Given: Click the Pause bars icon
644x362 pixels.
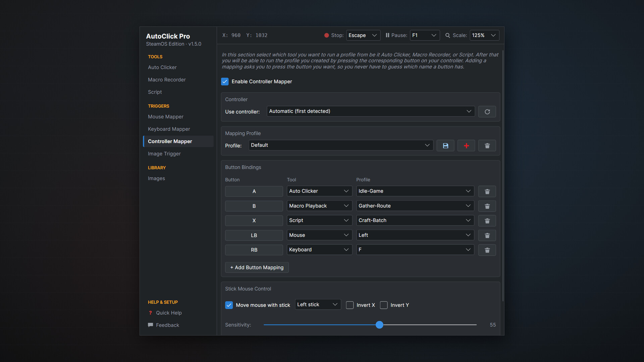Looking at the screenshot, I should point(387,35).
